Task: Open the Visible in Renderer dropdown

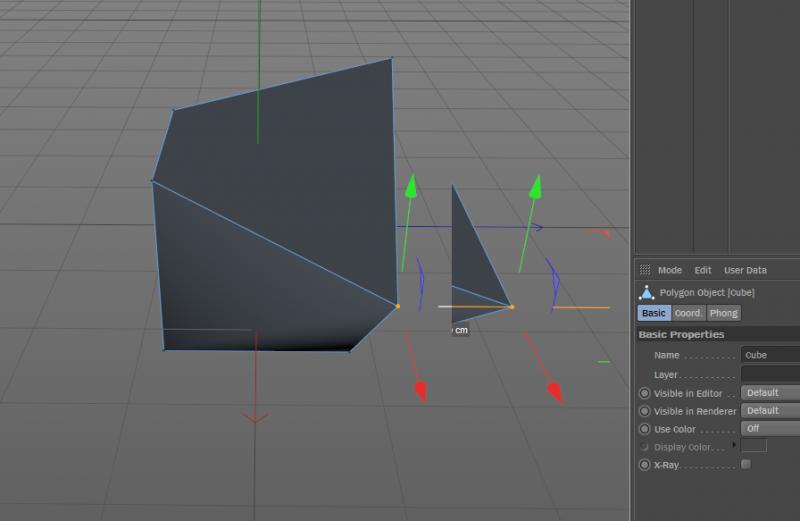Action: [x=770, y=410]
